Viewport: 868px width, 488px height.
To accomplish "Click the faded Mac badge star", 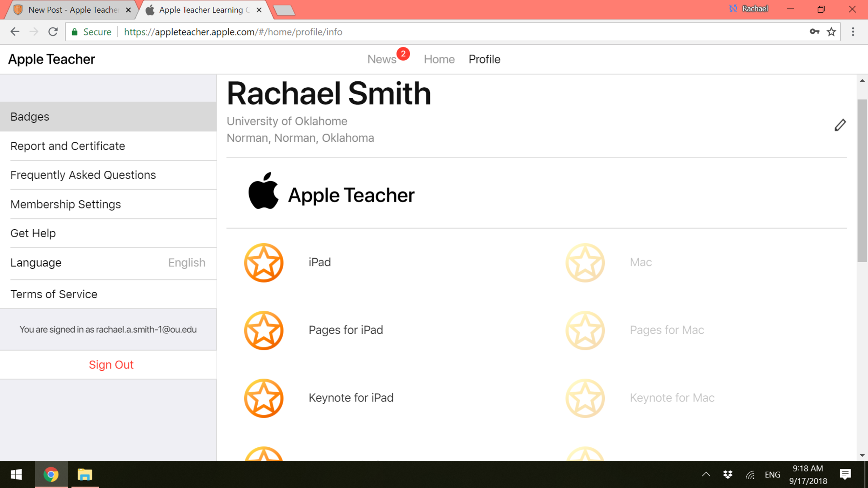I will pos(585,263).
